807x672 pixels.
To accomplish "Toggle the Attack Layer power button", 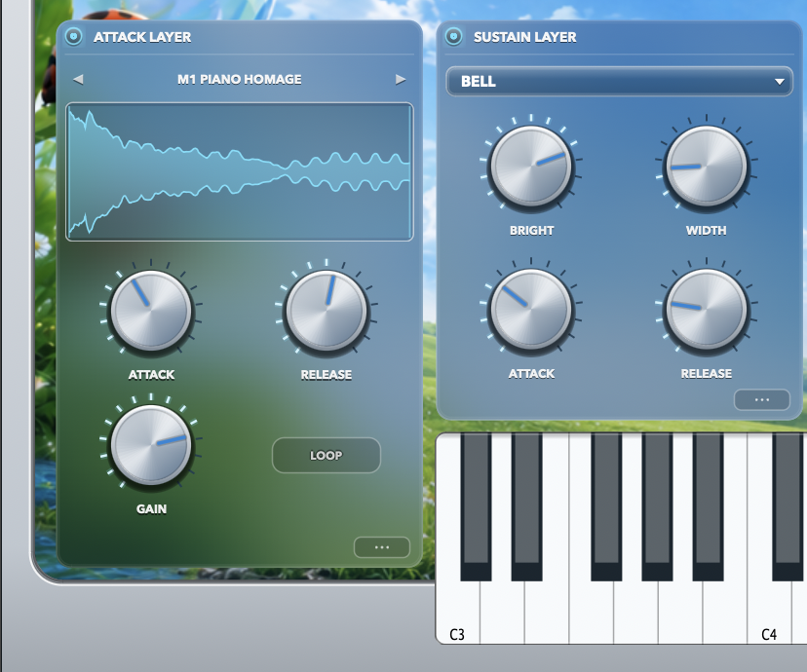I will (74, 36).
